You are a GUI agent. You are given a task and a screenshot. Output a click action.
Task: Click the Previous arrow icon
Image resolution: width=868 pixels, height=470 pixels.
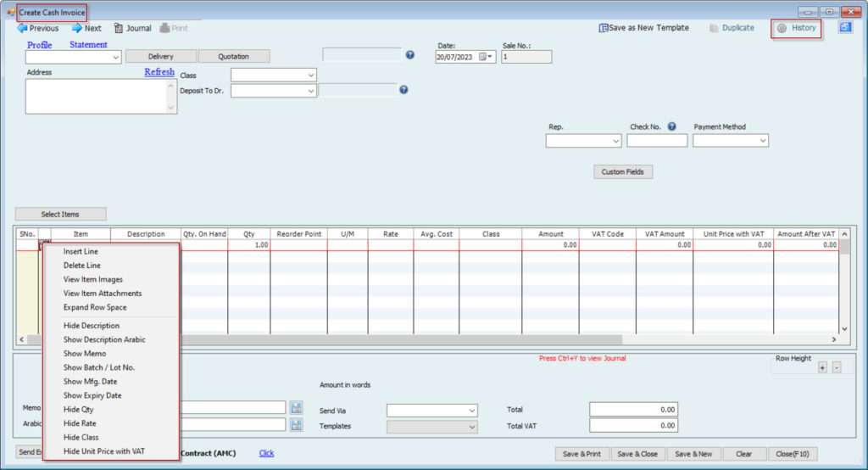22,28
